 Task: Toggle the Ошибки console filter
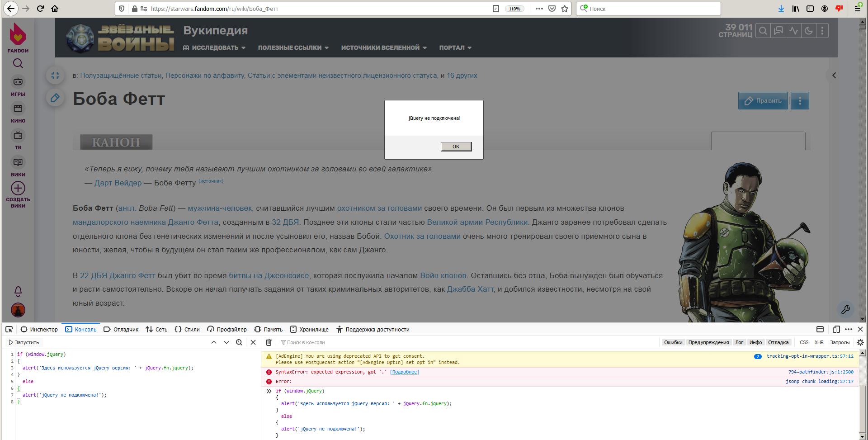[673, 342]
